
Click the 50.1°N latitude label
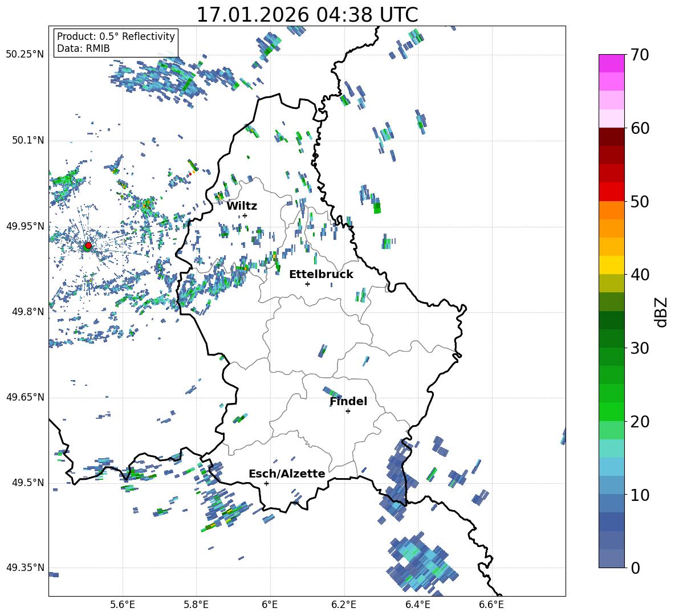(28, 140)
